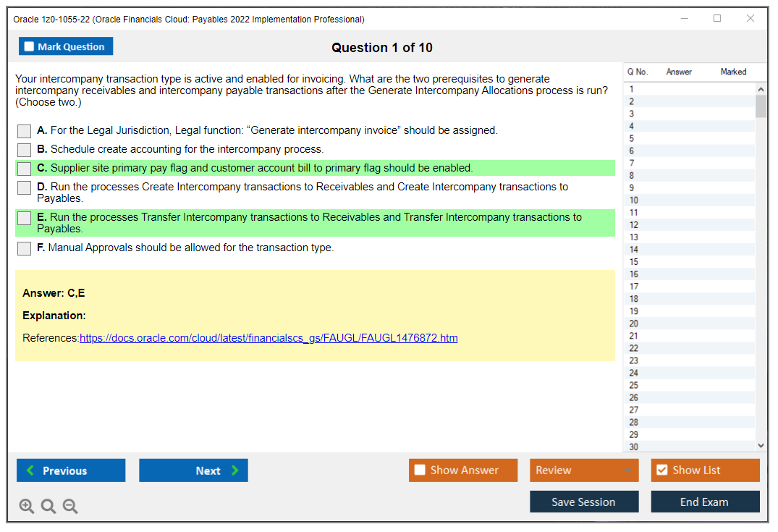Toggle the Show Answer checkbox
The image size is (778, 532).
(x=420, y=470)
